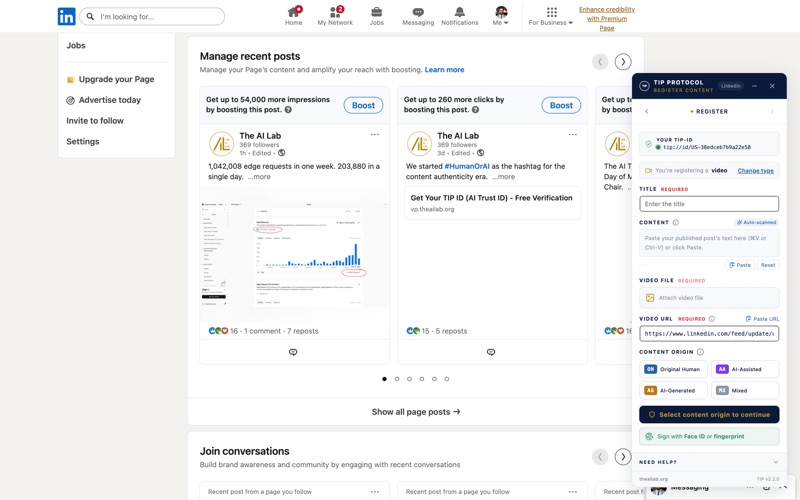
Task: Boost the 260 more clicks post
Action: 561,105
